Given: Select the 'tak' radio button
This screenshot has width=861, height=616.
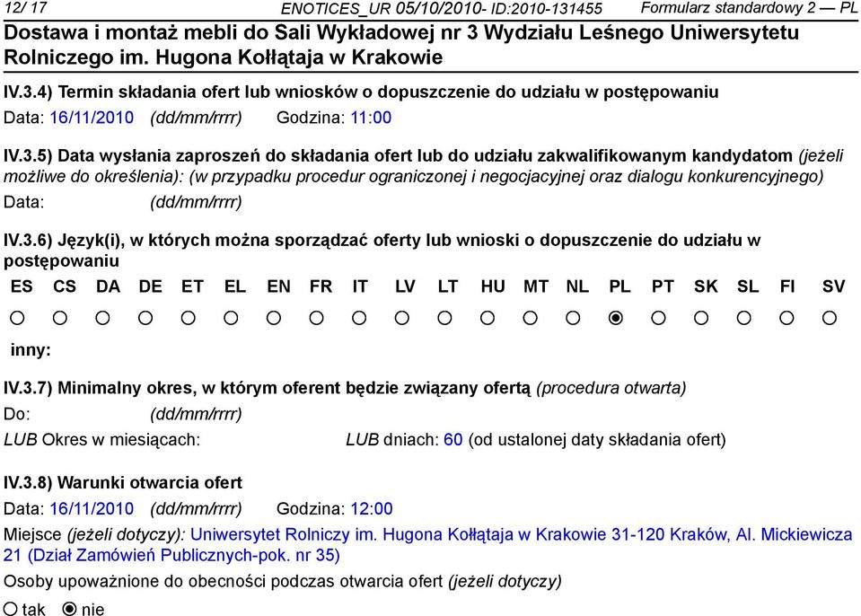Looking at the screenshot, I should point(11,608).
